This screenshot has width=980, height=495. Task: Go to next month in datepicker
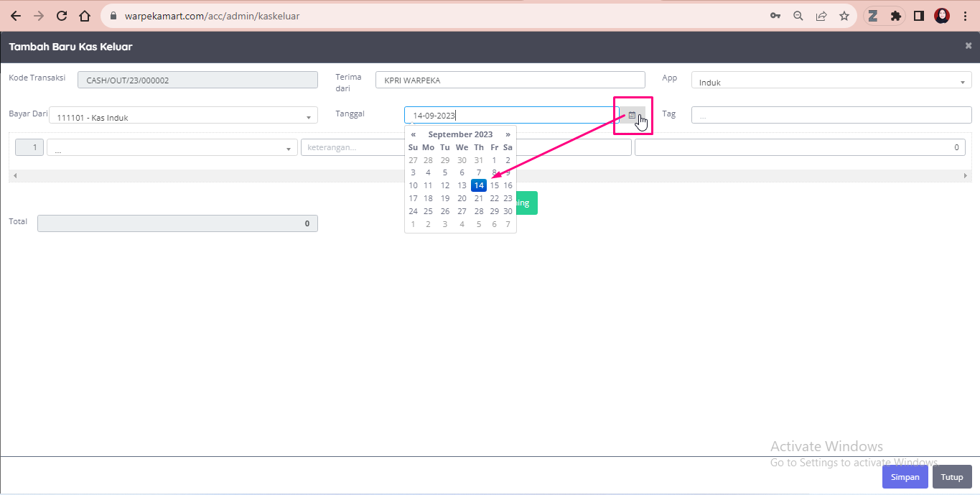pos(508,134)
